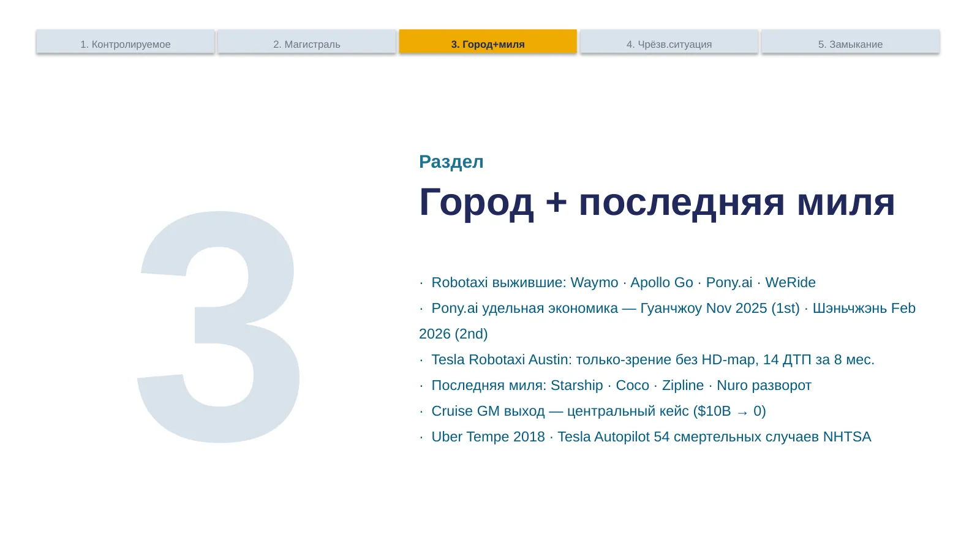Click the 'Раздел' label above the title
Image resolution: width=980 pixels, height=551 pixels.
coord(451,162)
